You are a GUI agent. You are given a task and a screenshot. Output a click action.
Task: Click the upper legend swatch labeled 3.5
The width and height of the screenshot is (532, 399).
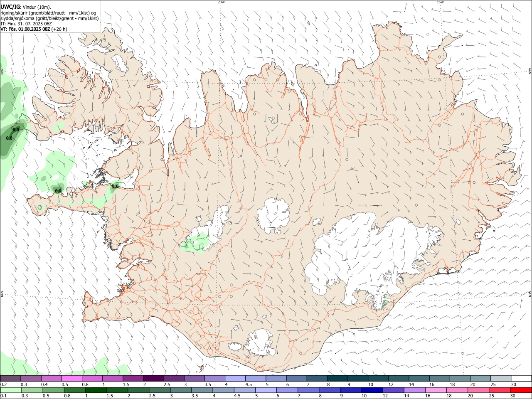click(214, 378)
